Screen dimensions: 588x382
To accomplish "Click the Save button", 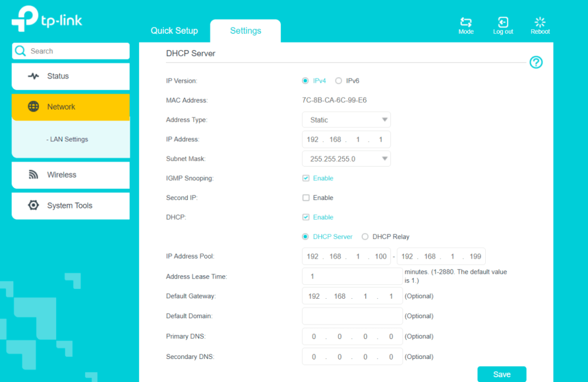I will pyautogui.click(x=501, y=375).
